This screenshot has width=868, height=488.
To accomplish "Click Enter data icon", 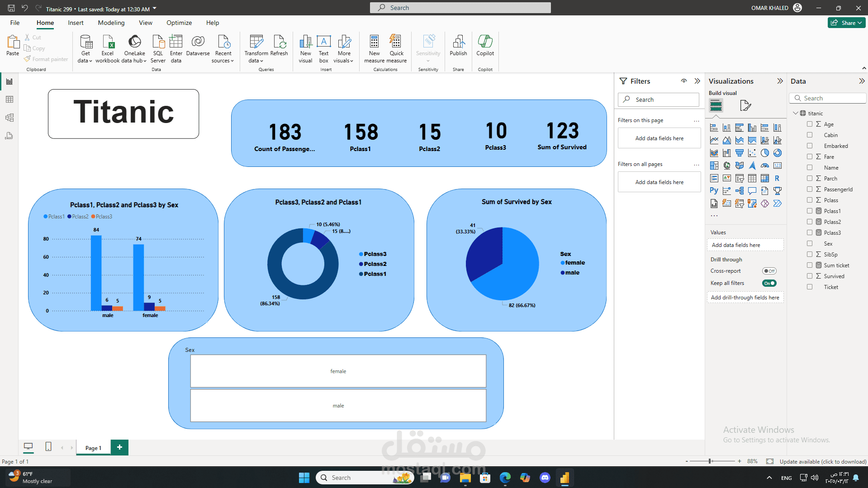I will tap(176, 42).
